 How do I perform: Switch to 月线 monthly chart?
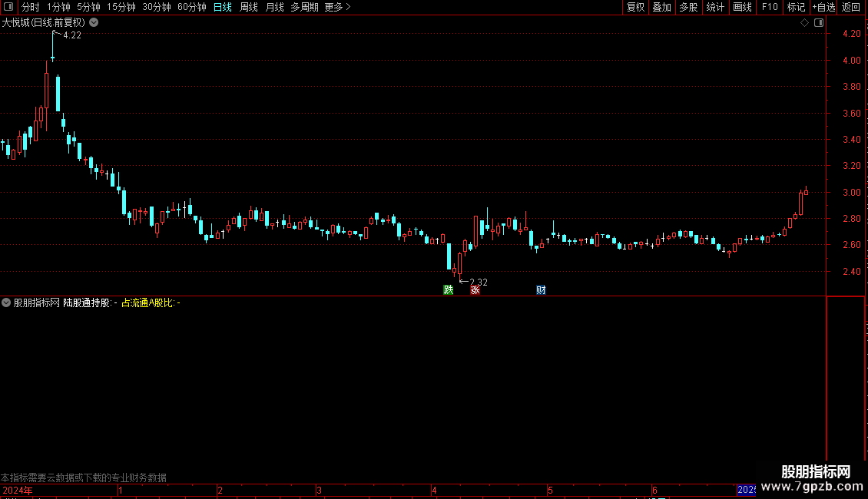pyautogui.click(x=274, y=7)
